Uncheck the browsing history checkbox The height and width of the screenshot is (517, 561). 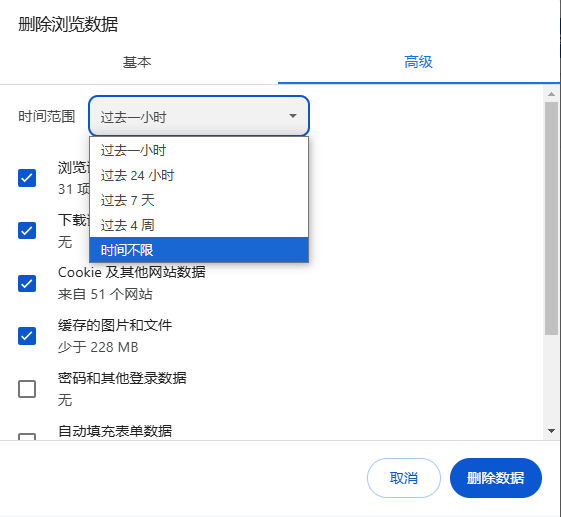tap(27, 178)
